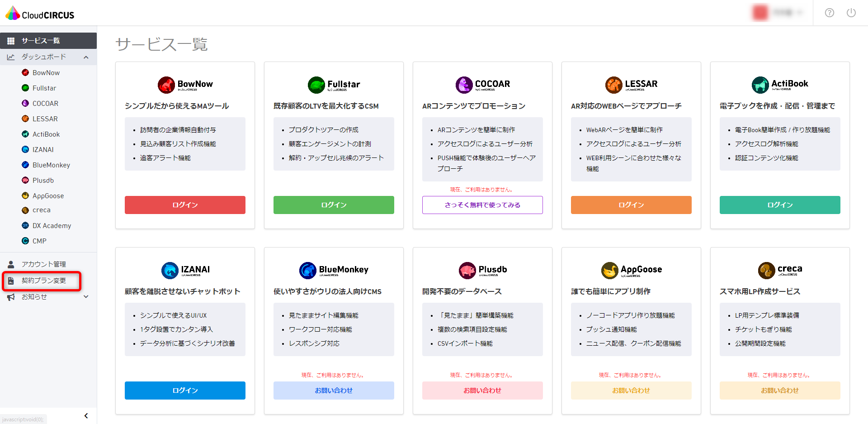Viewport: 868px width, 424px height.
Task: Click the red ログイン button for BowNow
Action: pyautogui.click(x=185, y=205)
